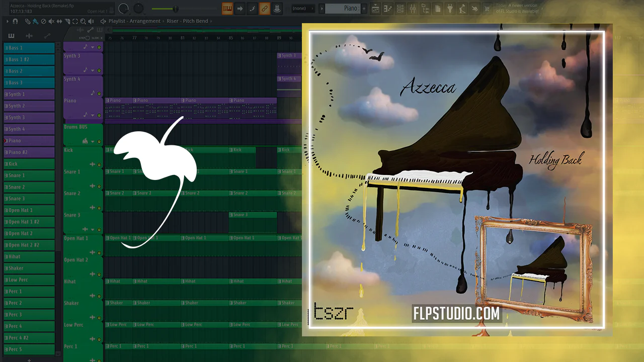Choose the Select marquee tool
Image resolution: width=644 pixels, height=362 pixels.
coord(75,21)
